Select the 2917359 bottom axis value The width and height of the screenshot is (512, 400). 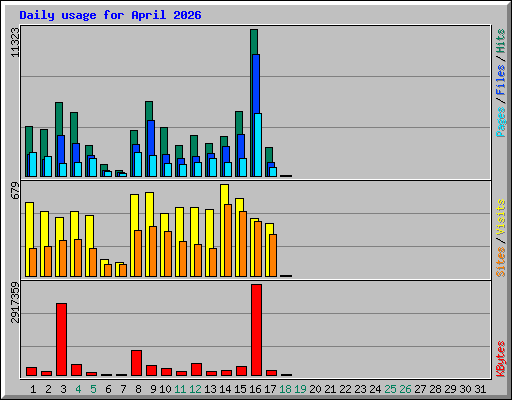15,302
